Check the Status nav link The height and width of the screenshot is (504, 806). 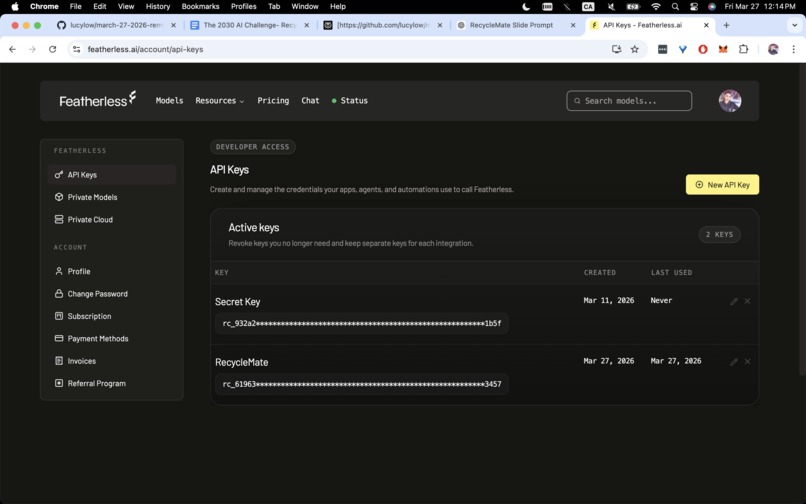click(350, 101)
